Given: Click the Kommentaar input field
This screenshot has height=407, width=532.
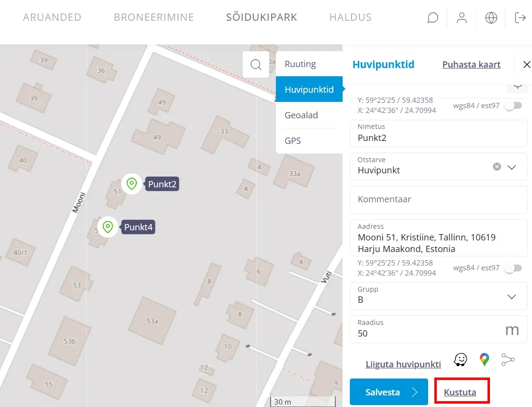Looking at the screenshot, I should (x=438, y=199).
